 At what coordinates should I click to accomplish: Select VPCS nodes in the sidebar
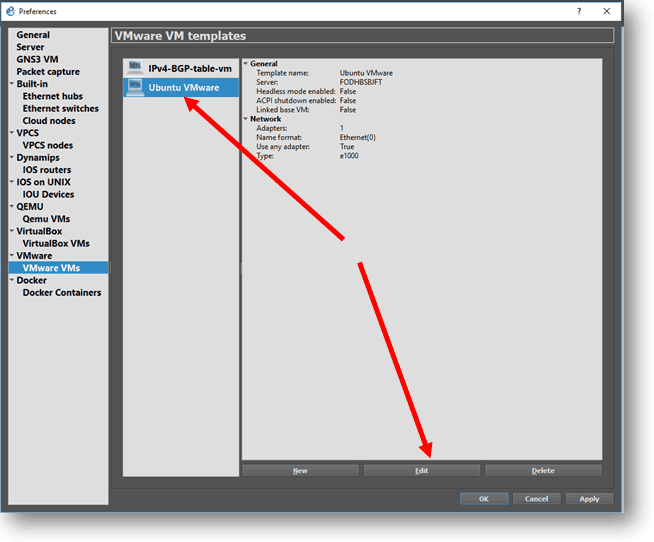[x=48, y=145]
